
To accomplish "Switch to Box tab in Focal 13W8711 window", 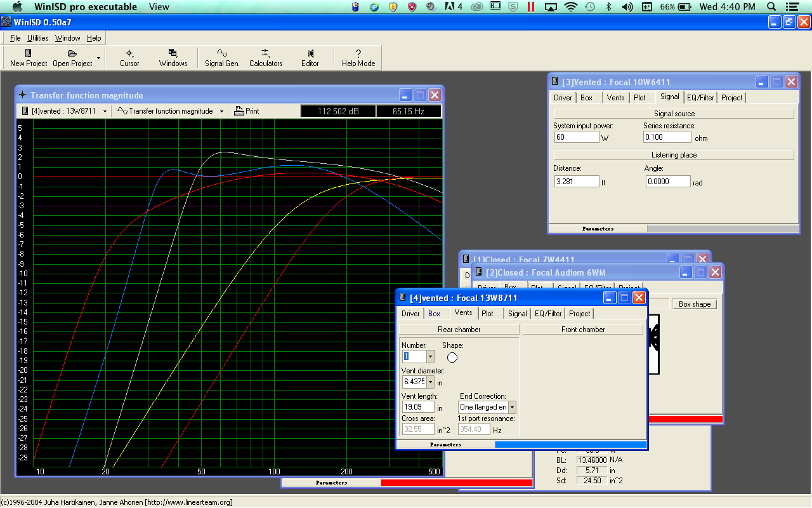I will click(434, 314).
